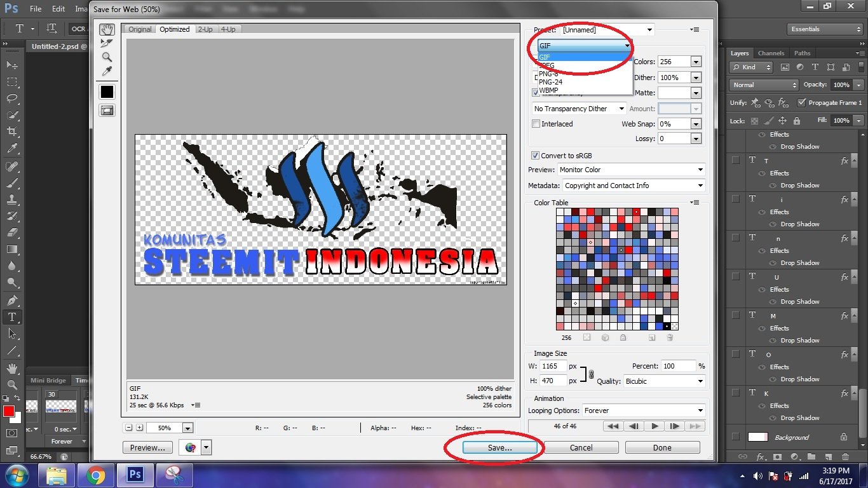Select the Brush tool
Screen dimensions: 868x488
(x=12, y=183)
